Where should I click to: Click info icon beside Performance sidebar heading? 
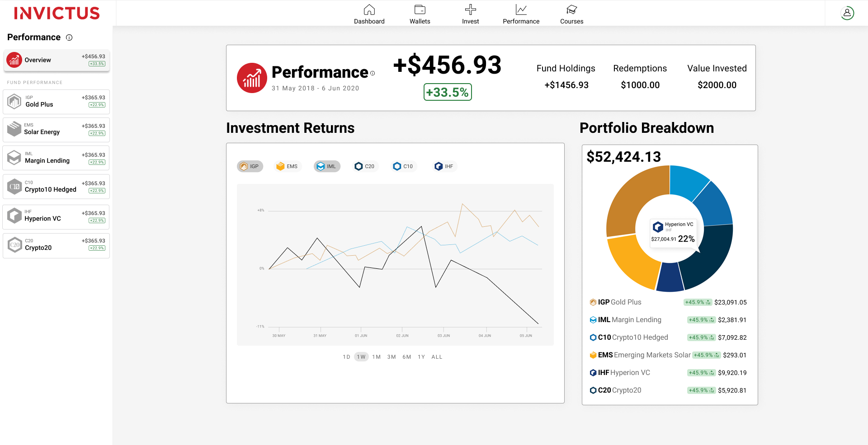pyautogui.click(x=69, y=37)
